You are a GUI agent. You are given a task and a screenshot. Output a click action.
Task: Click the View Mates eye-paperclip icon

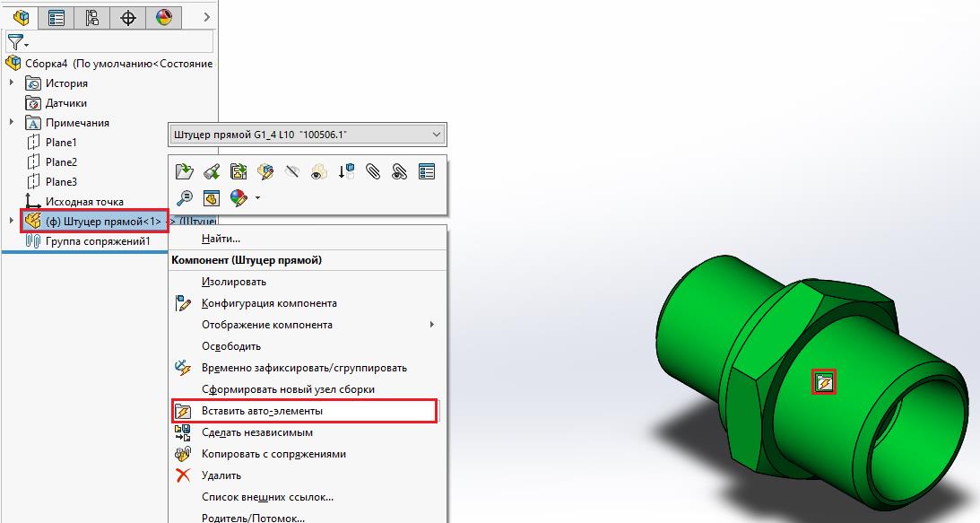[x=399, y=171]
